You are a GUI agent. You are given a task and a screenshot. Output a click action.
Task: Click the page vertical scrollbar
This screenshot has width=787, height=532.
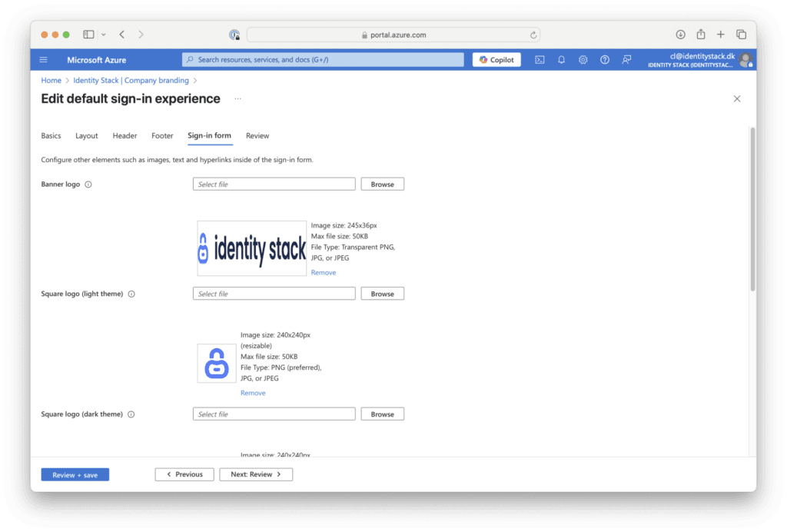pos(752,209)
